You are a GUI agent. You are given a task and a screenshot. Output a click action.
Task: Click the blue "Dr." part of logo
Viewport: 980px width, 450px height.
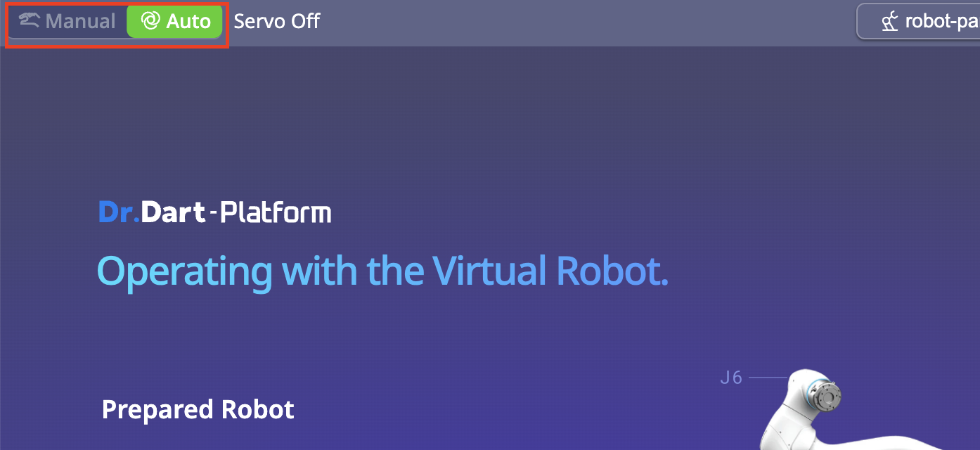118,212
